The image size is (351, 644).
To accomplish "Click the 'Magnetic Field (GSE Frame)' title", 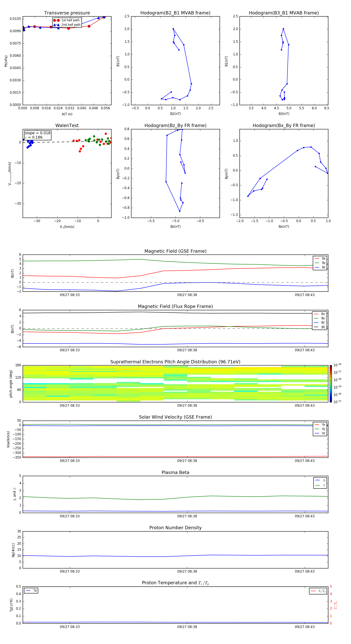I will click(x=175, y=251).
